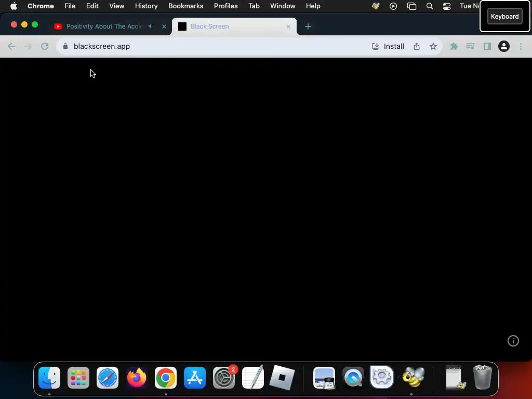The width and height of the screenshot is (532, 399).
Task: Open the Chrome profile avatar
Action: pyautogui.click(x=504, y=46)
